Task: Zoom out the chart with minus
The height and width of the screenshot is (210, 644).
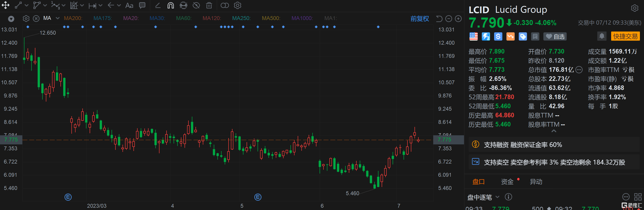Action: [449, 19]
